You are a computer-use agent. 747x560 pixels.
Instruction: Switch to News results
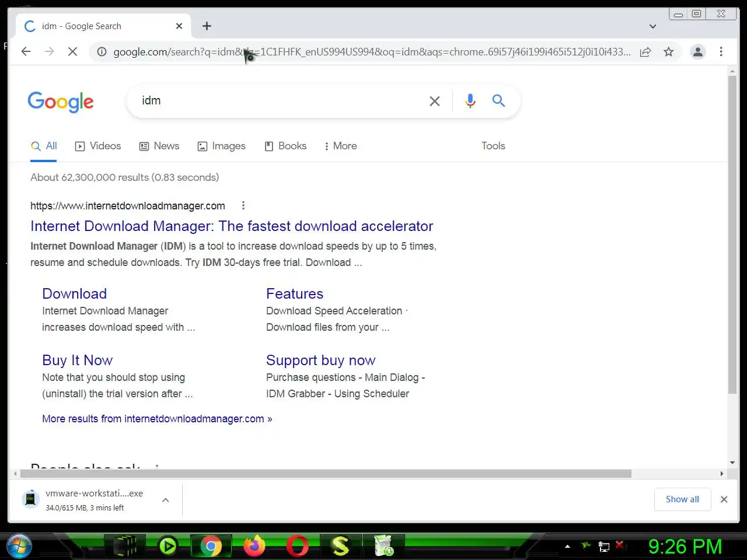pyautogui.click(x=159, y=146)
